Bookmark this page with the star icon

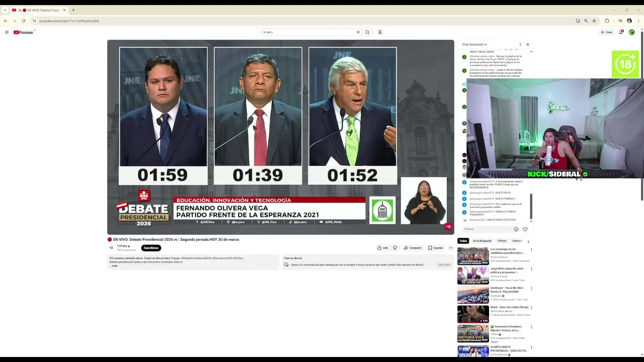pos(594,21)
